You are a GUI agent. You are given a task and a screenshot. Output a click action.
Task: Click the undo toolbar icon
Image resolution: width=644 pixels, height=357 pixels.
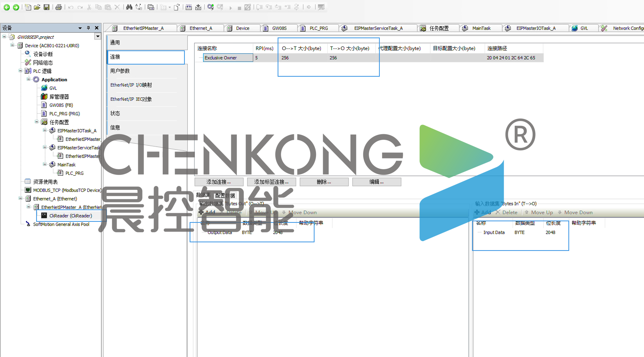(x=71, y=7)
